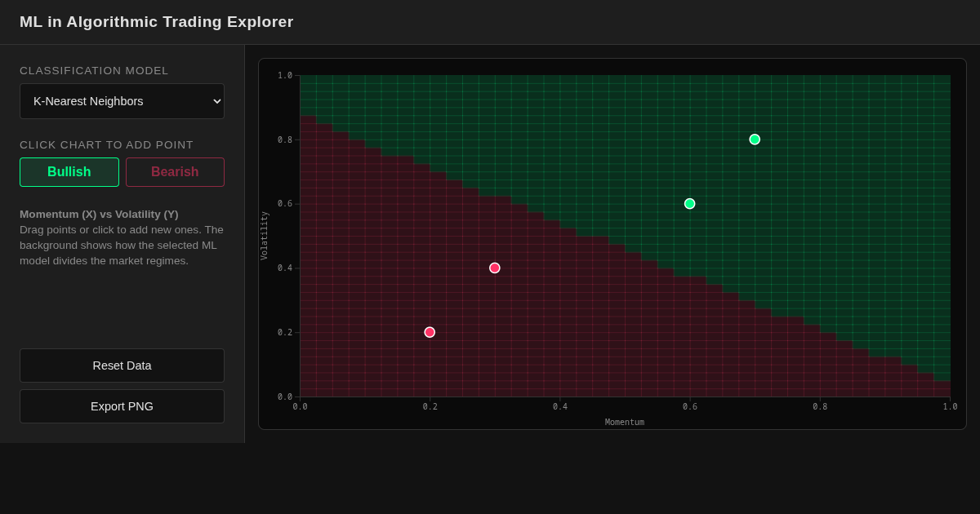Image resolution: width=980 pixels, height=514 pixels.
Task: Click the 'Click Chart to Add Point' label
Action: [107, 145]
